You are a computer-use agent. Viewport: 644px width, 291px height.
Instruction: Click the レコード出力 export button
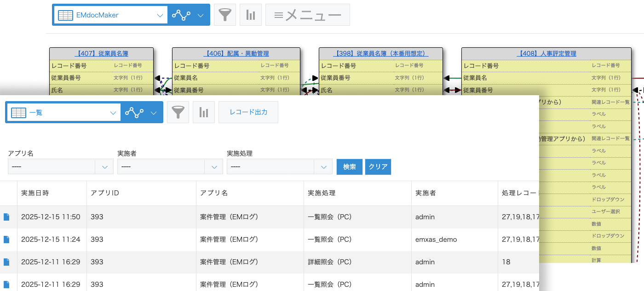248,112
